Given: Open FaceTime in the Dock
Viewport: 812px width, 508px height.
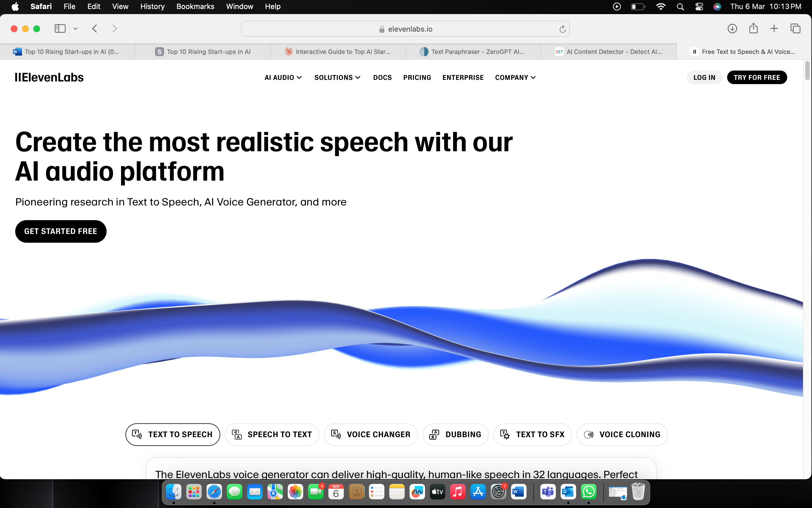Looking at the screenshot, I should click(x=316, y=492).
